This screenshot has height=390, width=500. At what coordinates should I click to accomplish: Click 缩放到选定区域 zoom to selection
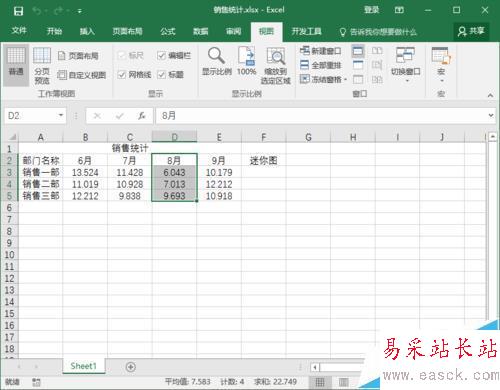(x=276, y=65)
